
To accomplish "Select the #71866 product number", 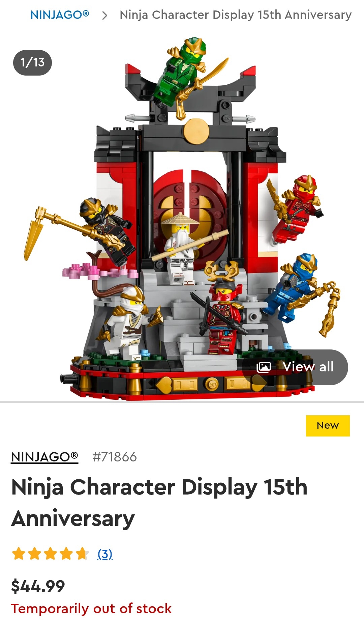I will point(115,457).
